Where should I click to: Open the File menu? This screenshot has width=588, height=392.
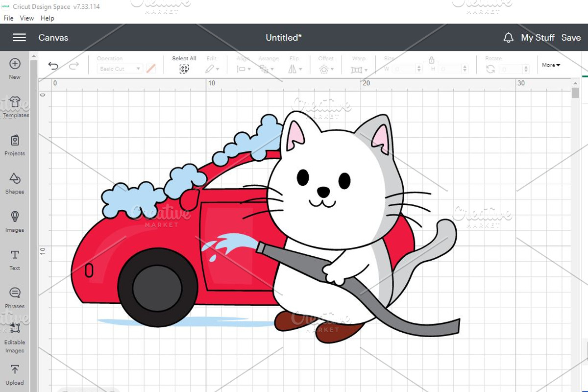tap(9, 18)
